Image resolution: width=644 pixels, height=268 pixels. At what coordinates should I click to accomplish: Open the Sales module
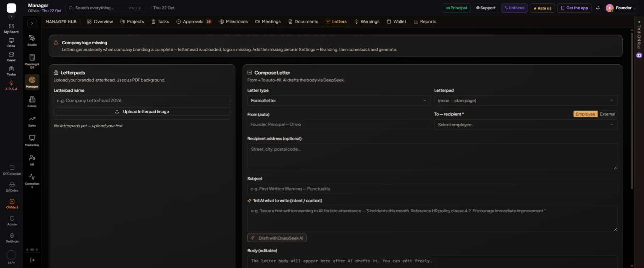tap(32, 121)
